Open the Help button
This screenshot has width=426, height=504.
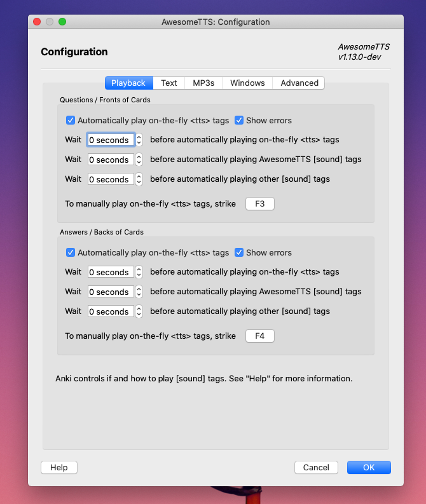(59, 467)
